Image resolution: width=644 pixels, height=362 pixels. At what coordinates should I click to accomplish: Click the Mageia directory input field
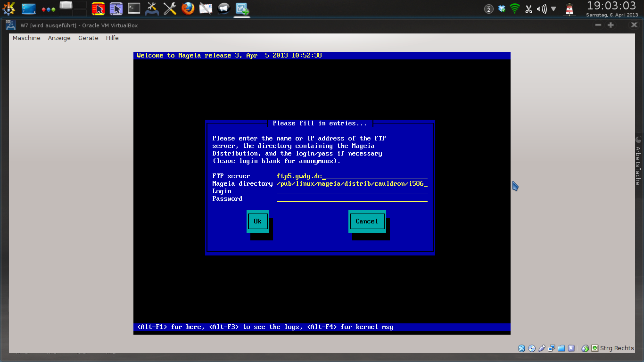pyautogui.click(x=352, y=184)
